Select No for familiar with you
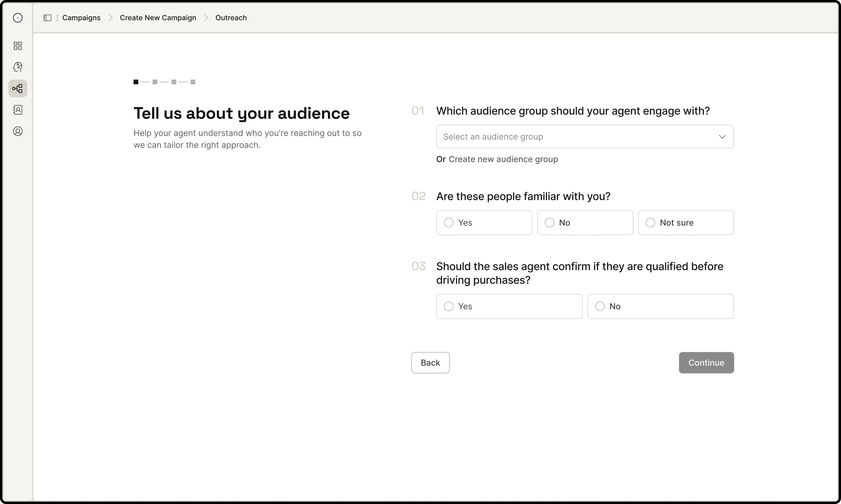Screen dimensions: 841x504 (x=585, y=223)
